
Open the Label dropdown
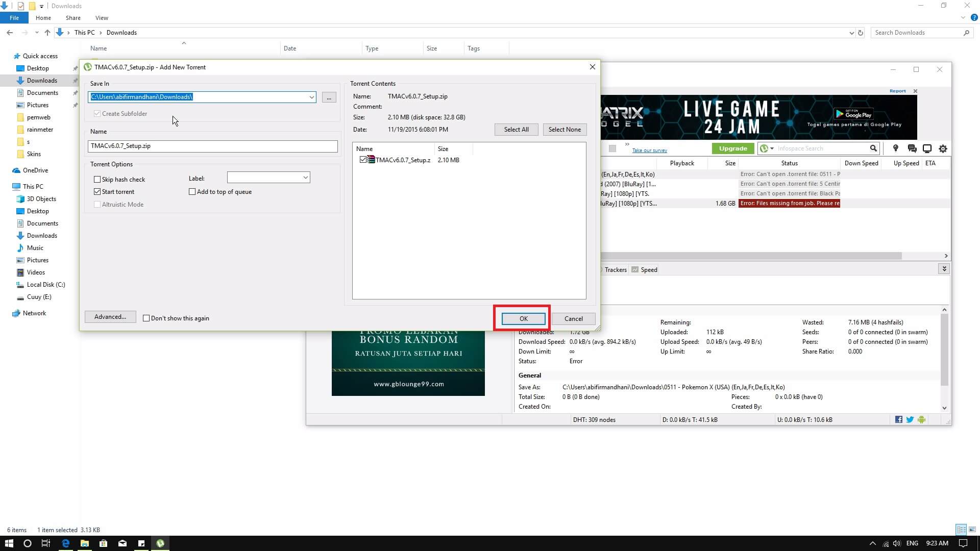click(x=305, y=178)
